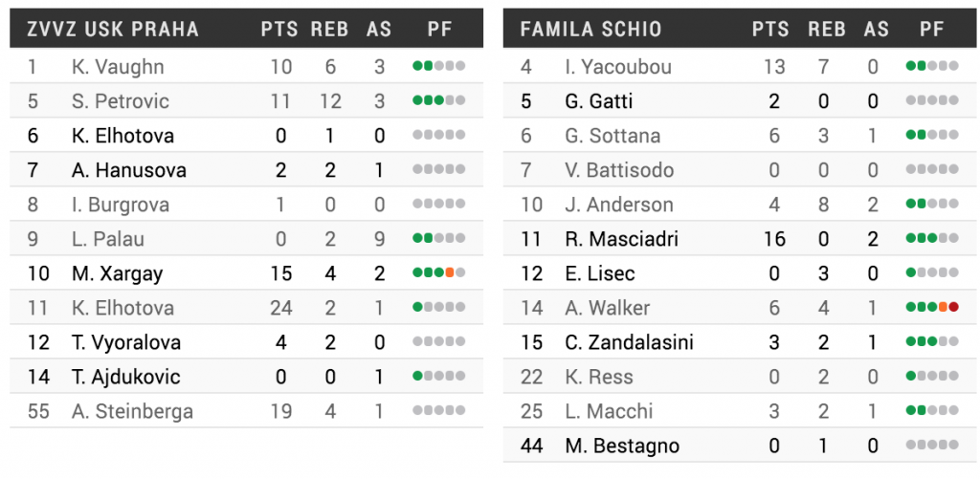Viewport: 980px width, 479px height.
Task: Open player M. Bestagno
Action: click(622, 446)
